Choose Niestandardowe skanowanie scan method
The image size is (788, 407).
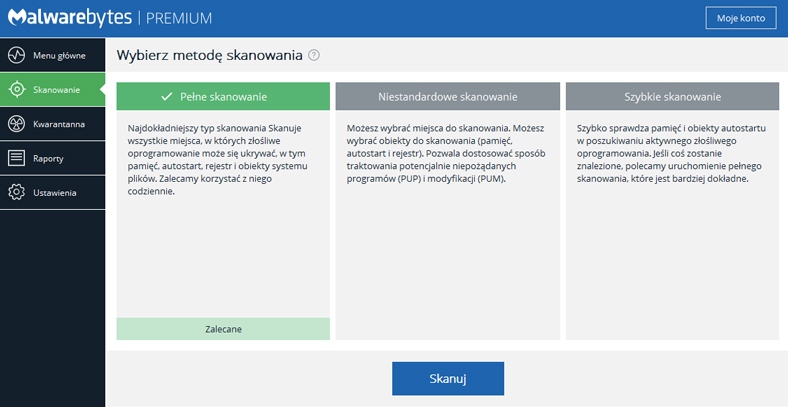point(447,96)
